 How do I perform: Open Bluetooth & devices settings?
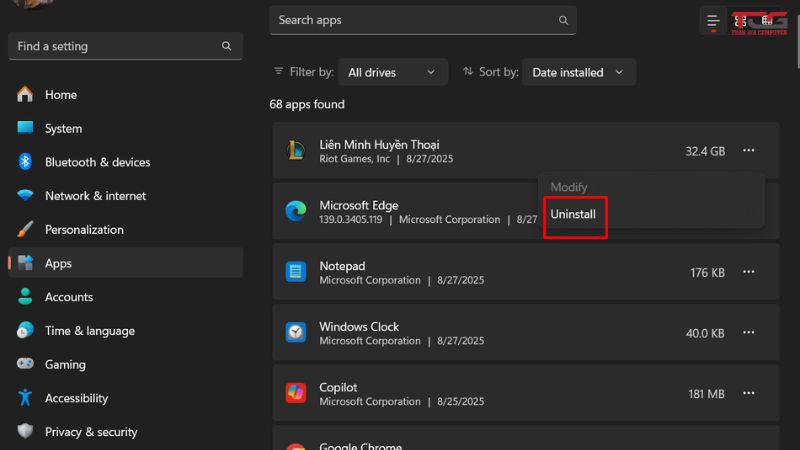point(97,162)
